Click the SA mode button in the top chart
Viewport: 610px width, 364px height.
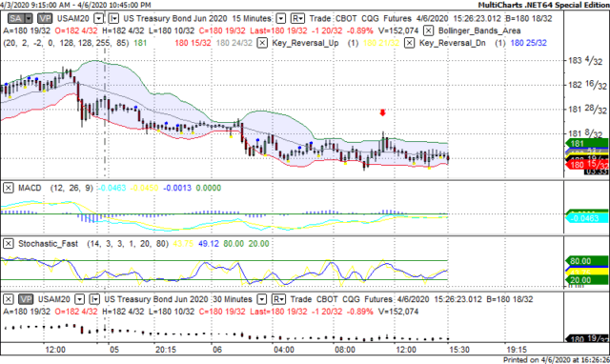click(x=15, y=18)
